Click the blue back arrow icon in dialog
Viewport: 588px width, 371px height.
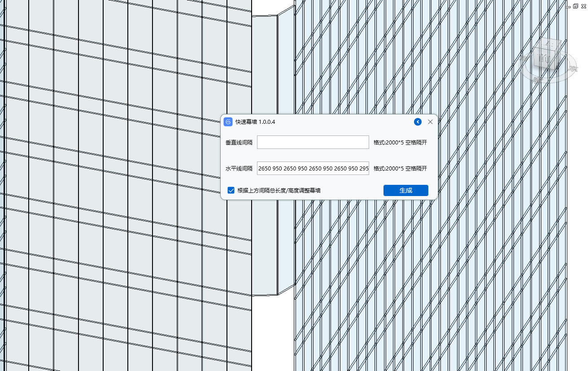[418, 122]
